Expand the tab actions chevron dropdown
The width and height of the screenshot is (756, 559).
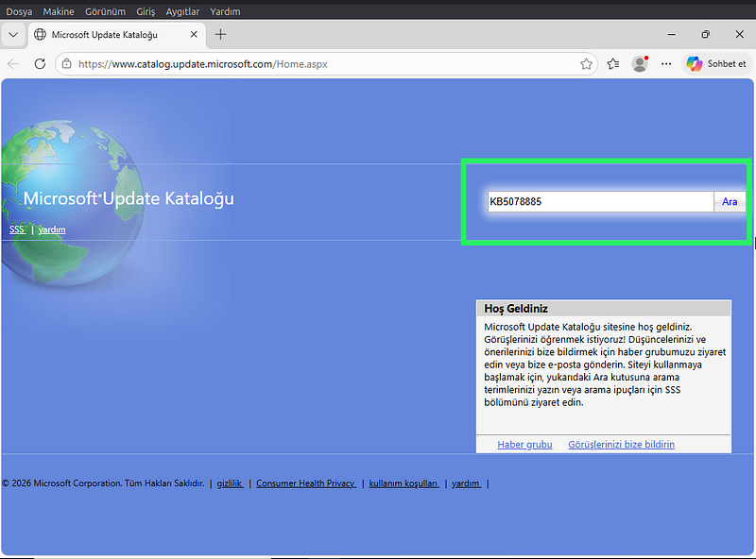click(13, 35)
